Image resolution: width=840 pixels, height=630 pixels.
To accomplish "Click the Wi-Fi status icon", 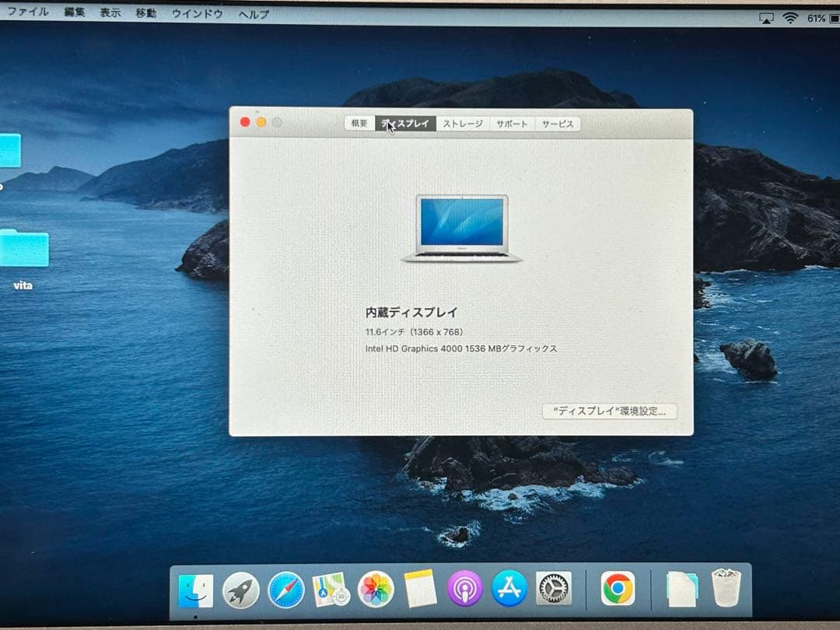I will coord(790,18).
